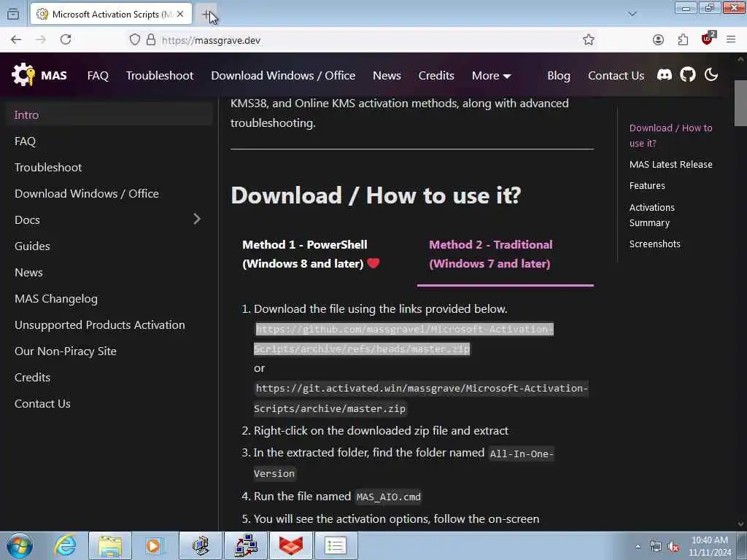
Task: Open Windows Media Player in taskbar
Action: tap(153, 545)
